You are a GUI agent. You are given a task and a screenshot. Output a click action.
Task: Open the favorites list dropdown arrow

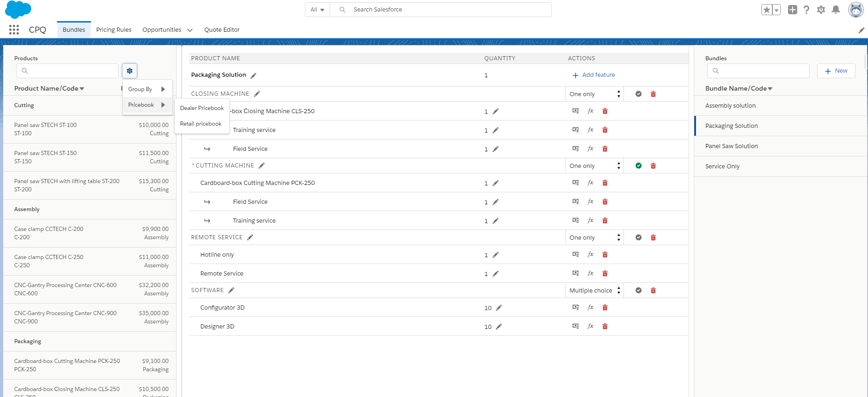pyautogui.click(x=777, y=10)
